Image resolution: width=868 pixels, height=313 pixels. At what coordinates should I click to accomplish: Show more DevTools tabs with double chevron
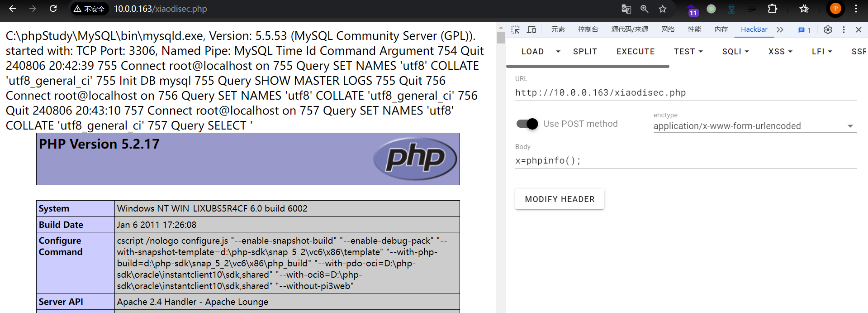tap(780, 29)
